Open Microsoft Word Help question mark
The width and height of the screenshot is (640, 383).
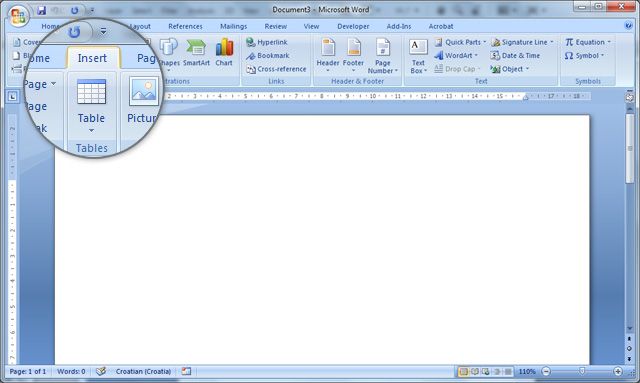click(628, 26)
